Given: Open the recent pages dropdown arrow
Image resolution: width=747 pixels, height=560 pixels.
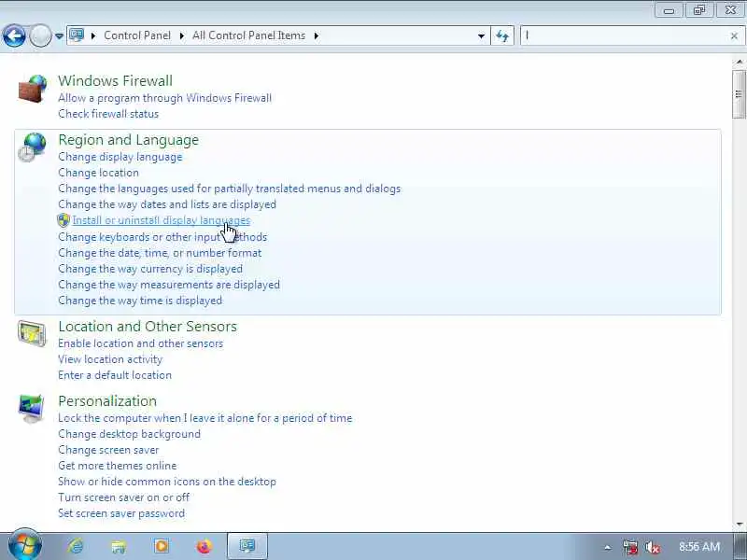Looking at the screenshot, I should (59, 36).
